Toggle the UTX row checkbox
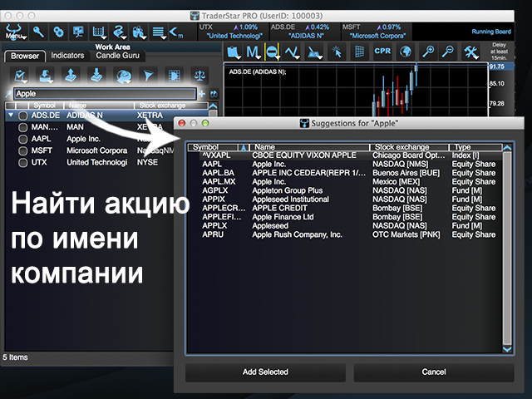The height and width of the screenshot is (399, 532). (x=22, y=163)
